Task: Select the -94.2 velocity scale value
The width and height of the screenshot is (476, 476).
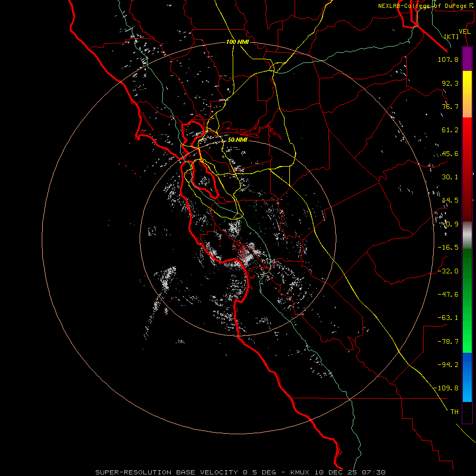Action: [x=448, y=364]
